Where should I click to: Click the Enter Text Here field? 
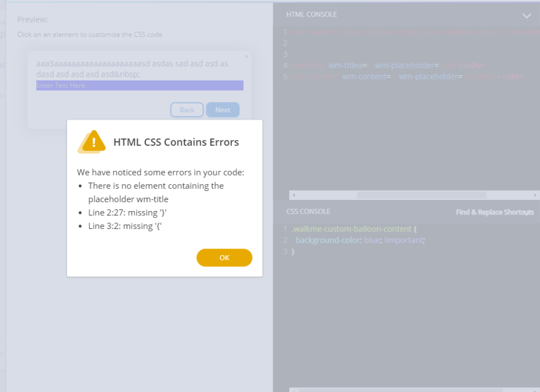139,85
